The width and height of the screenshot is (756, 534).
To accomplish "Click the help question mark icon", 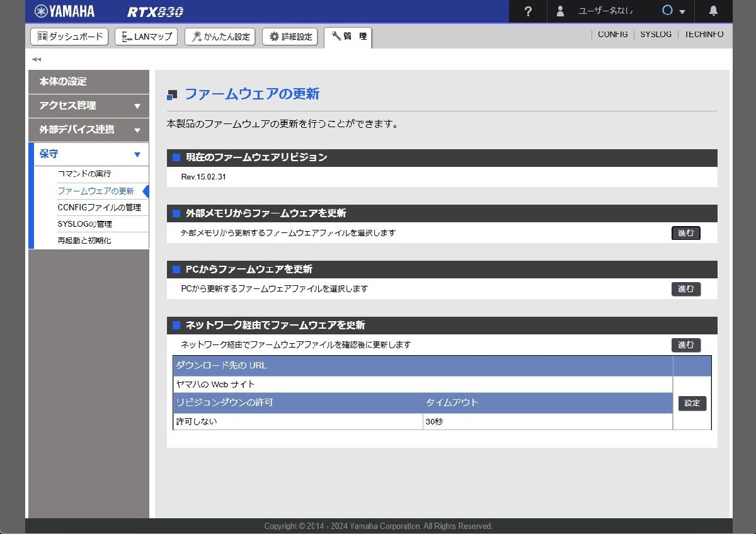I will pyautogui.click(x=528, y=11).
